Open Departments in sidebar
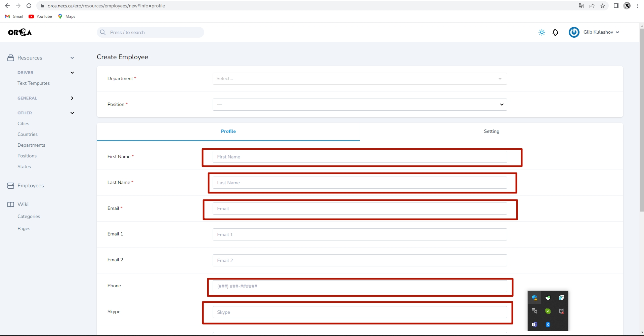644x336 pixels. [x=31, y=145]
